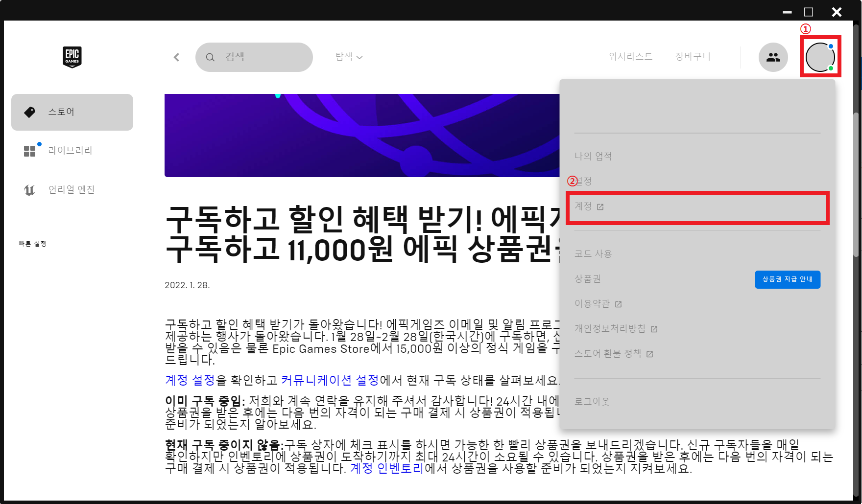The image size is (862, 504).
Task: Open 라이브러리 in the sidebar
Action: [x=72, y=151]
